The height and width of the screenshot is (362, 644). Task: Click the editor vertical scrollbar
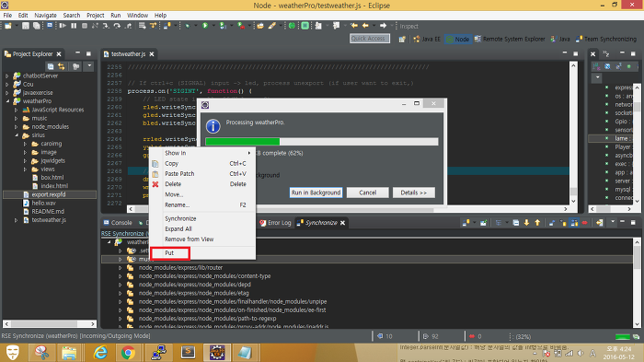click(x=573, y=134)
